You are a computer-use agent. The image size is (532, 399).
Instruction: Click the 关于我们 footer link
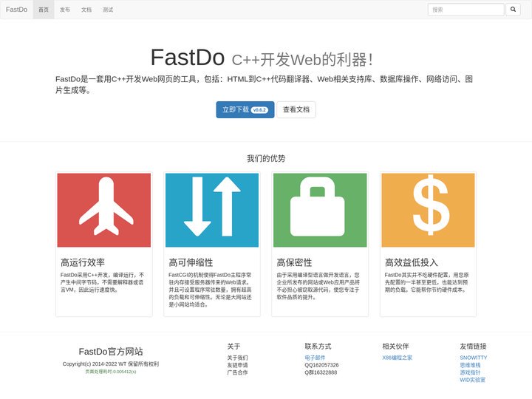[x=237, y=358]
